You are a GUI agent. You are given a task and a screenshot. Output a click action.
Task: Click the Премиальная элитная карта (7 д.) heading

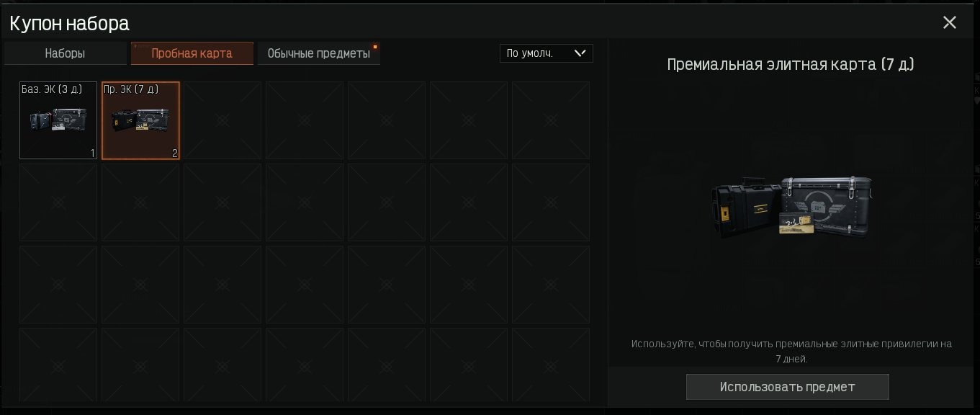[791, 65]
